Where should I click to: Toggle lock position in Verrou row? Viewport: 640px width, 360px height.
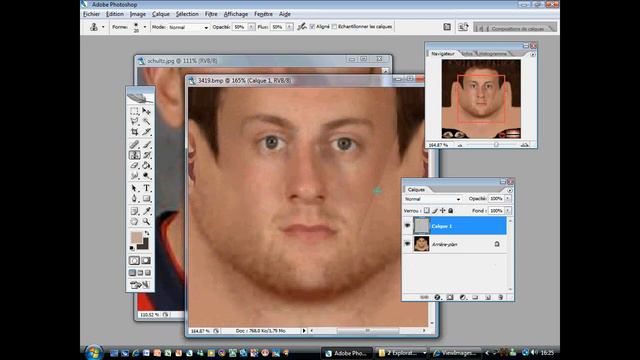tap(442, 211)
